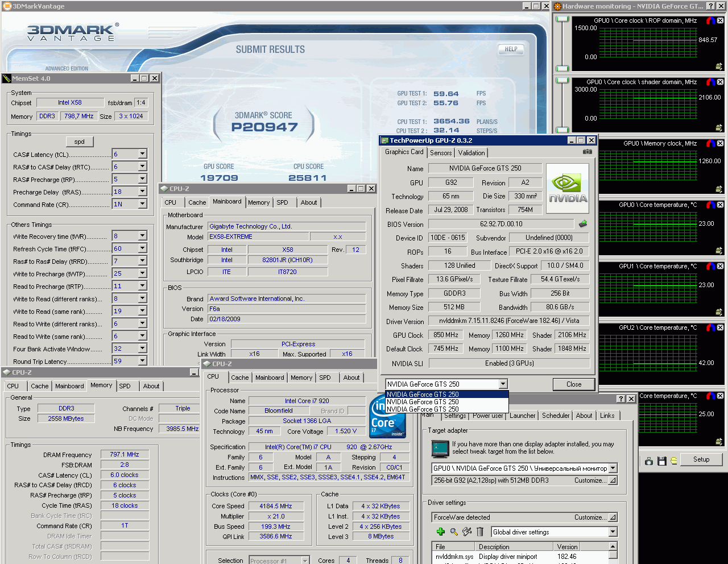Click monitor icon in Target adapter group
This screenshot has width=728, height=564.
tap(440, 449)
